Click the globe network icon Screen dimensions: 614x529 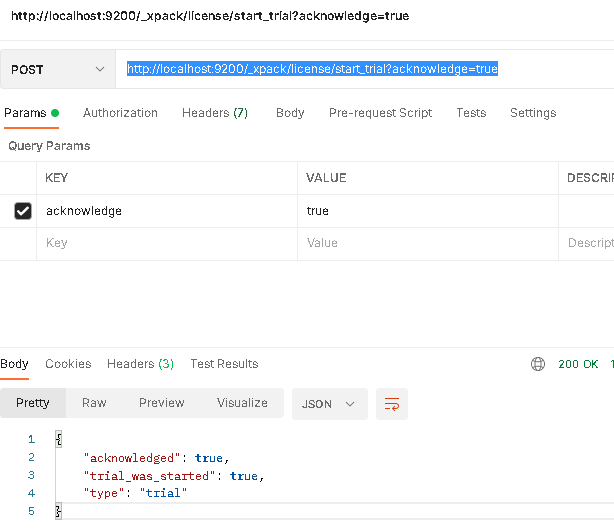tap(538, 364)
